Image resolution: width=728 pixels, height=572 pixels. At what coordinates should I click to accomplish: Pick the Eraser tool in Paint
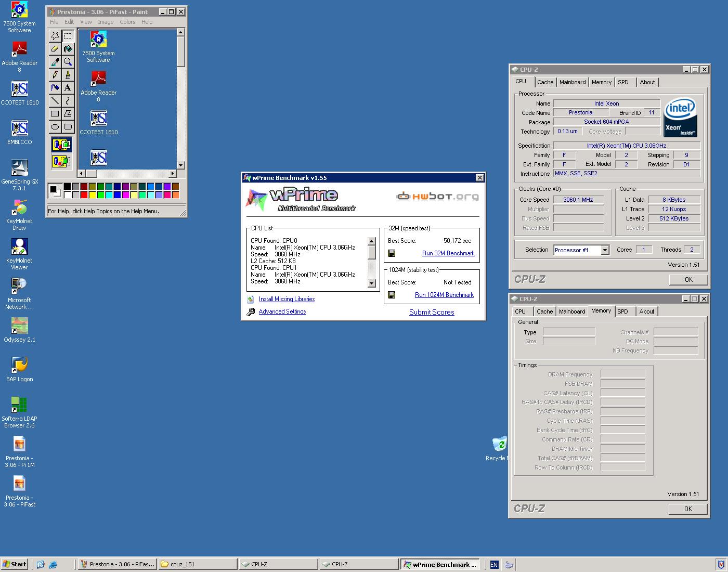coord(55,49)
